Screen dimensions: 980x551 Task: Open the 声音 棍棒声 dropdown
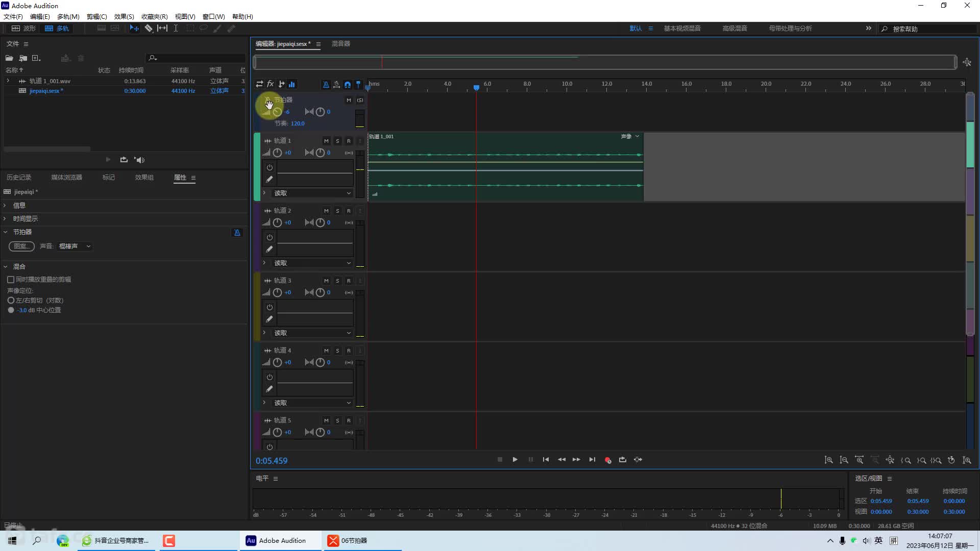[75, 246]
